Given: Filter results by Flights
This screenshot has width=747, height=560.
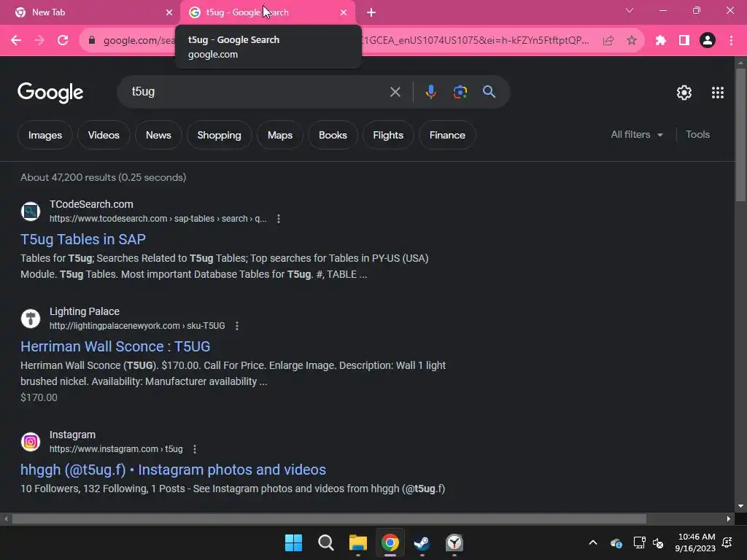Looking at the screenshot, I should point(388,135).
